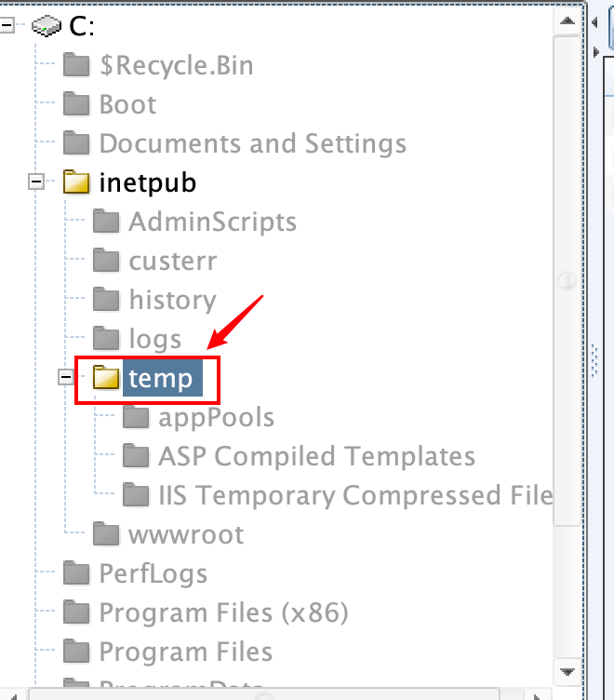Click the vertical scrollbar up arrow
Viewport: 614px width, 700px height.
coord(567,18)
